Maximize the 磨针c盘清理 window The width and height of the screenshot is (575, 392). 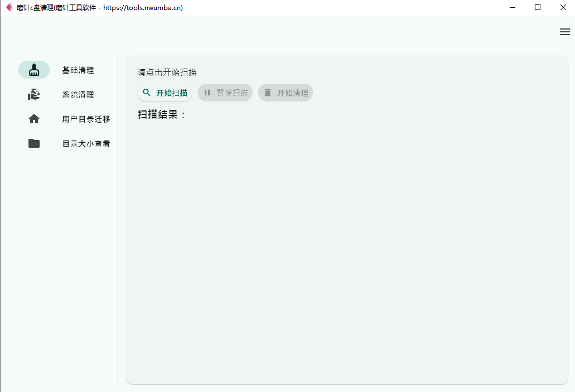click(x=537, y=7)
